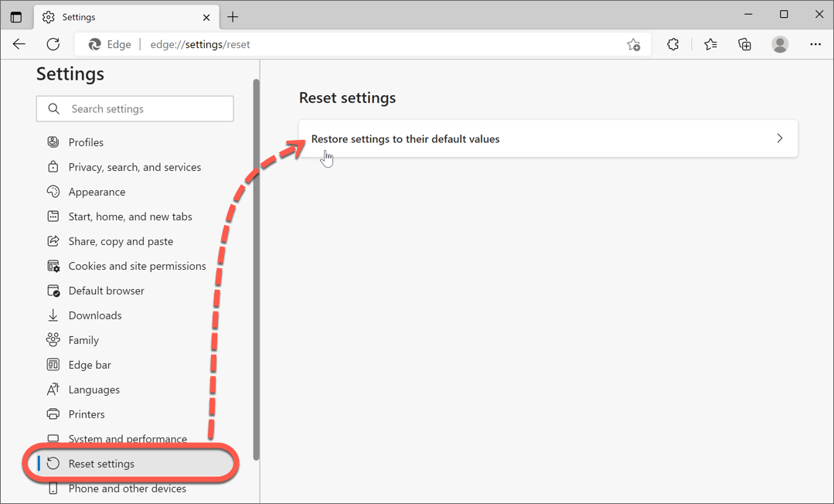The image size is (834, 504).
Task: Open the tab actions menu icon
Action: [x=16, y=16]
